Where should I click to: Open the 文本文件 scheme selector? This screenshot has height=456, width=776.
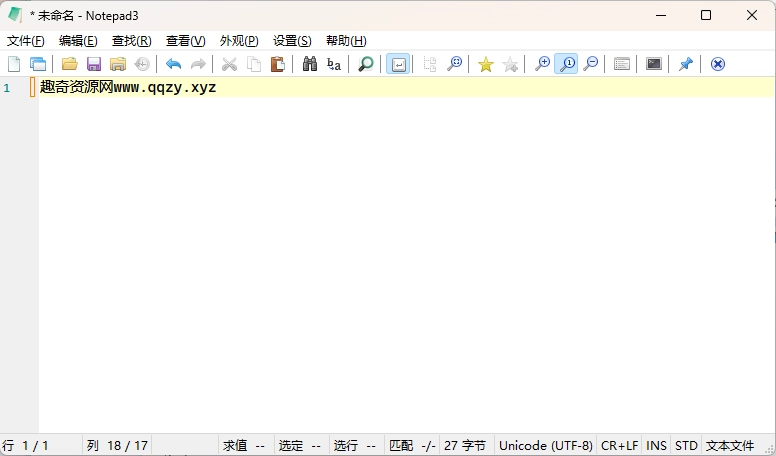pos(730,445)
